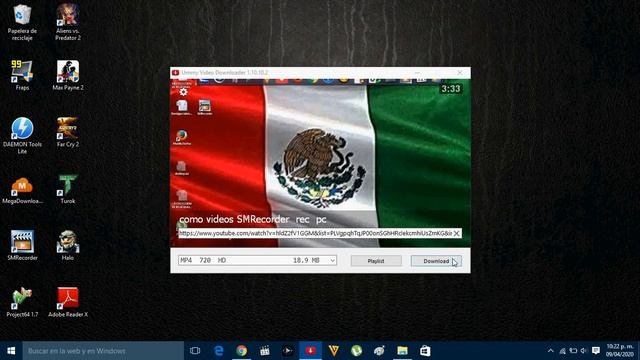640x360 pixels.
Task: Open the black play-button app on the taskbar
Action: pos(287,351)
